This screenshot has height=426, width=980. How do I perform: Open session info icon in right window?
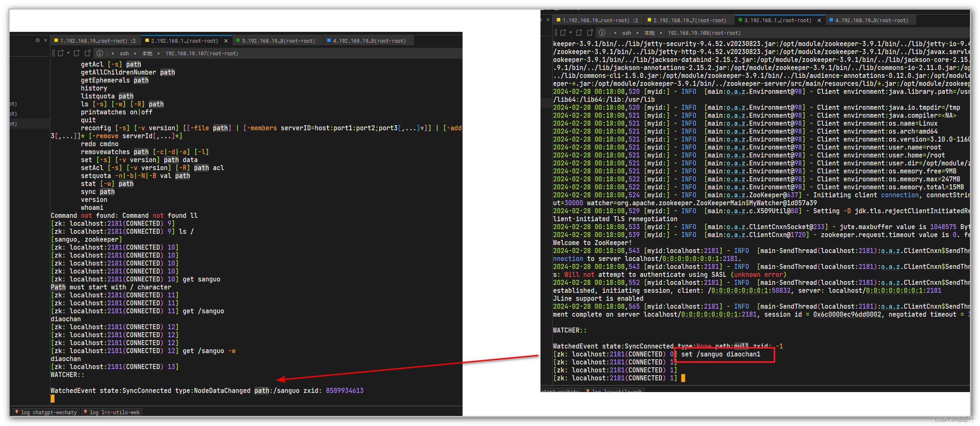point(602,33)
